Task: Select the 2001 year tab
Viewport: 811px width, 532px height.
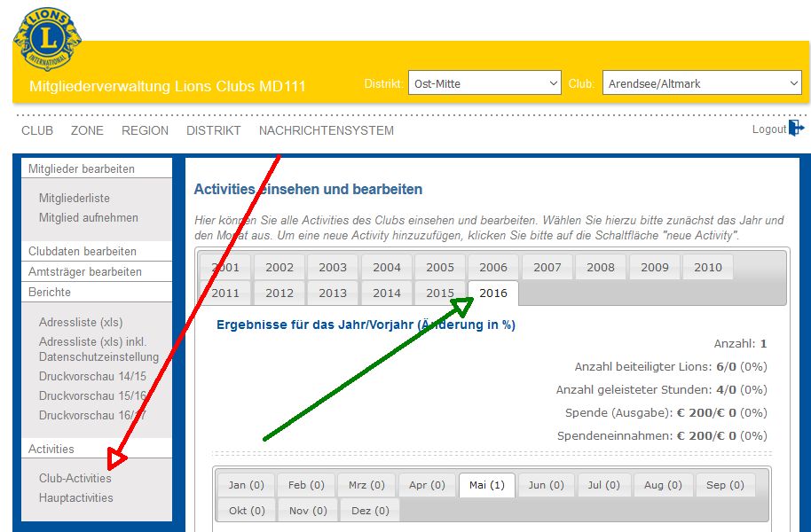Action: tap(225, 267)
